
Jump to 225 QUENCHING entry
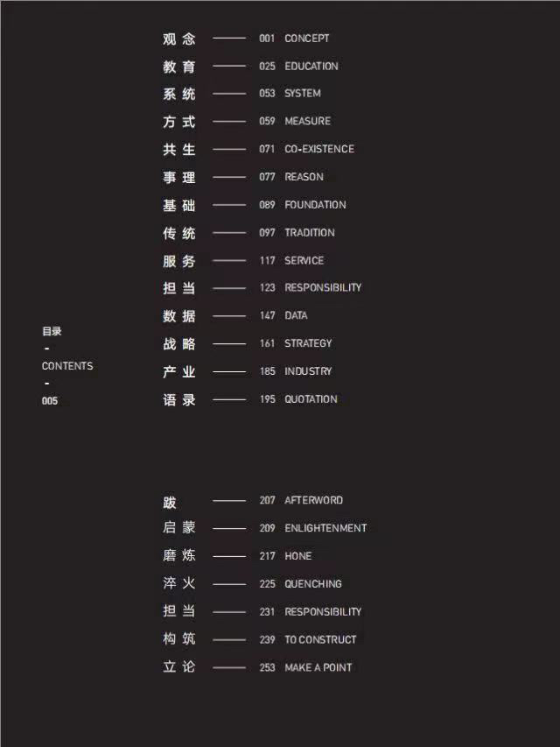coord(312,584)
